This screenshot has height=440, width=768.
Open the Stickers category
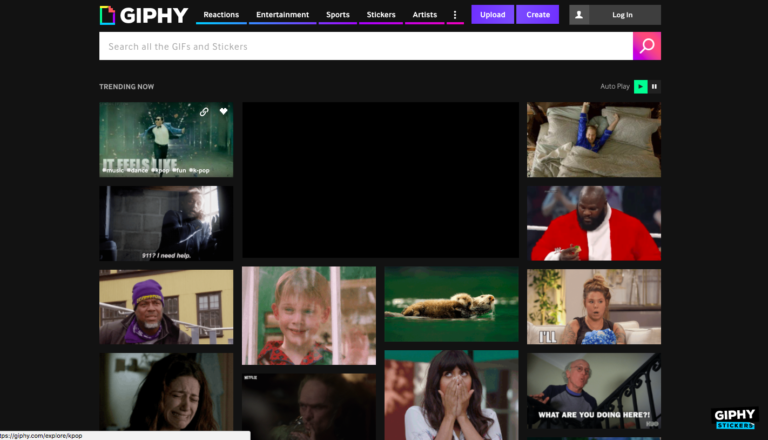pos(381,15)
